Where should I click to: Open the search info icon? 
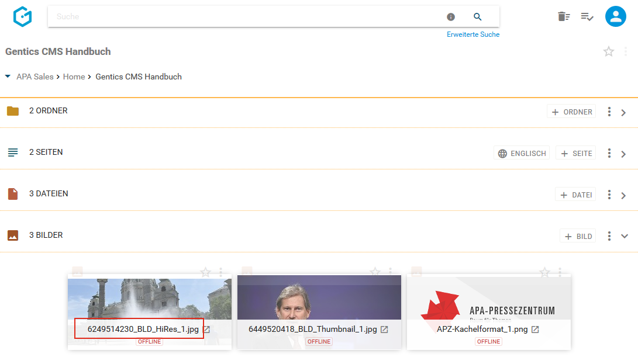[451, 17]
